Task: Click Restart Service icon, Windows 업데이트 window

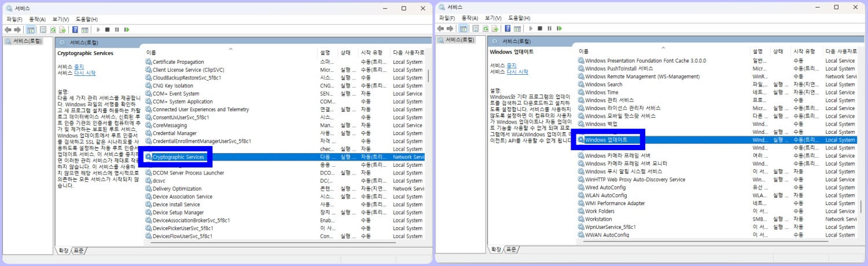Action: click(559, 28)
